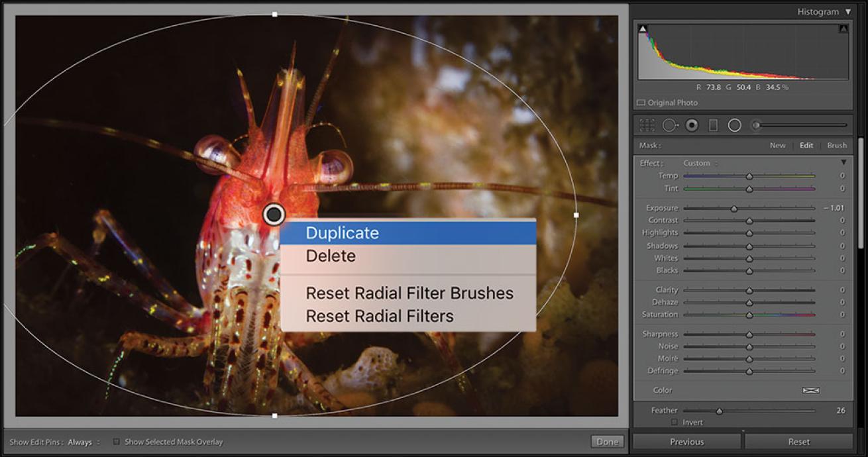The height and width of the screenshot is (457, 868).
Task: Click the Done button
Action: click(607, 442)
